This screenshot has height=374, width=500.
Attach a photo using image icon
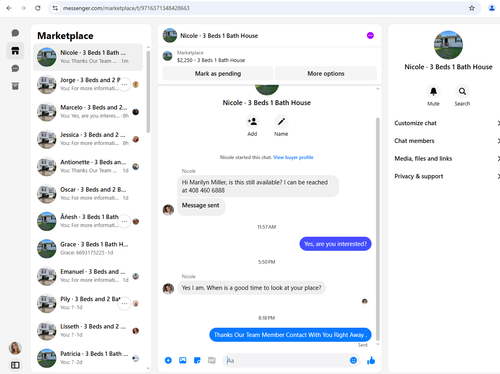pyautogui.click(x=183, y=360)
